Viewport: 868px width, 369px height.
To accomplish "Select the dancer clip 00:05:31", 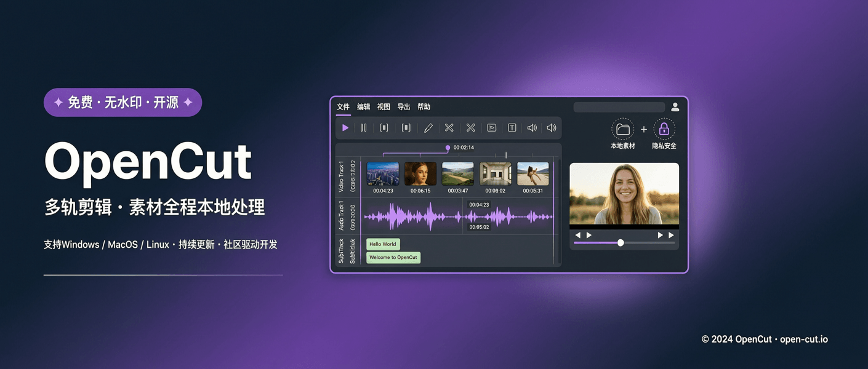I will coord(533,174).
